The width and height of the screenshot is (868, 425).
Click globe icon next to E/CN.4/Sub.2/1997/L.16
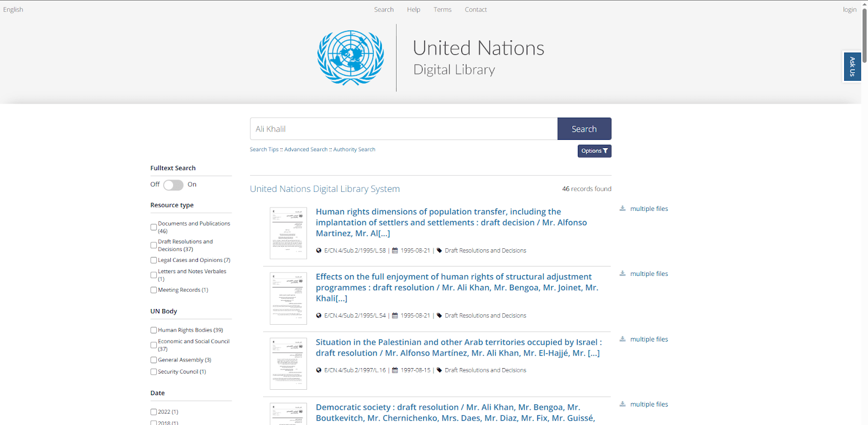point(319,370)
